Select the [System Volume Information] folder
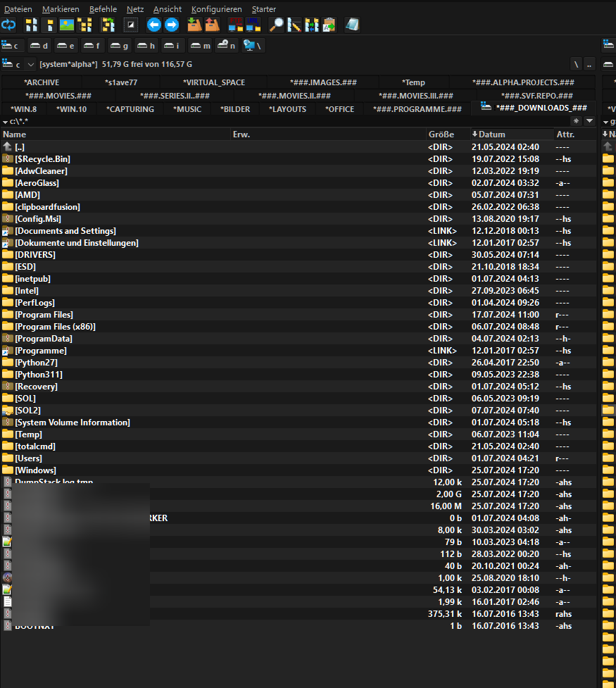616x688 pixels. (x=298, y=423)
